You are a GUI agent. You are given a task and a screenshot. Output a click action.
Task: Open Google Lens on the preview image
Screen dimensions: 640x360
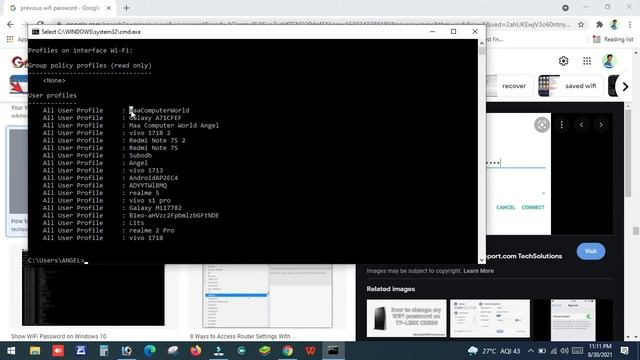pos(542,124)
